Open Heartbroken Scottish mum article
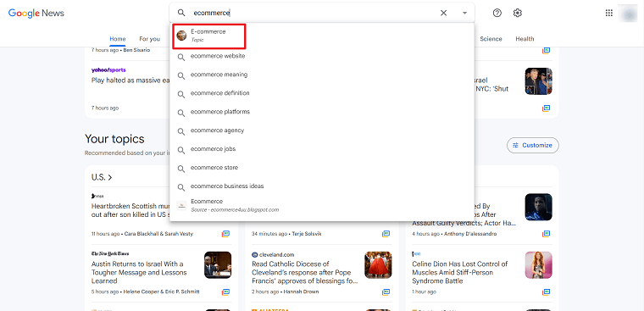Viewport: 644px width, 311px height. [x=130, y=210]
